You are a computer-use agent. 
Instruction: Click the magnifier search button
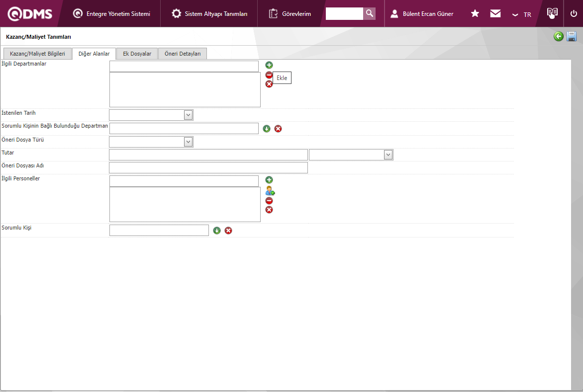point(369,14)
